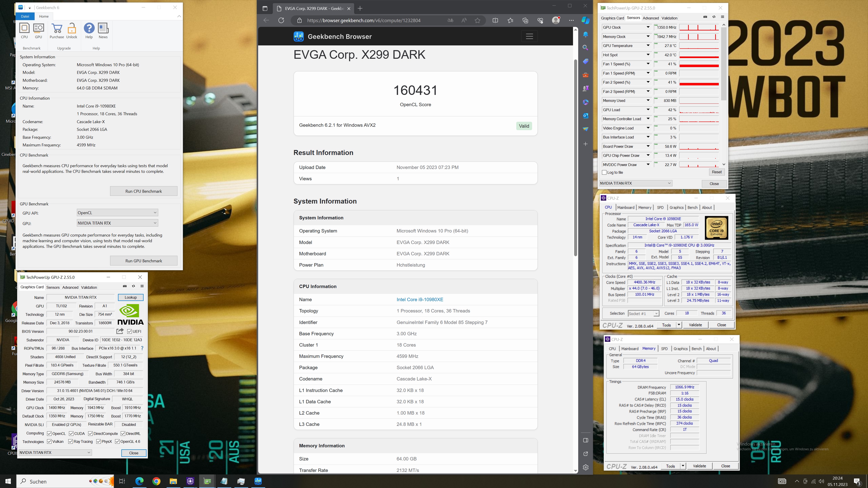868x488 pixels.
Task: Switch to Advanced tab in GPU-Z Sensors window
Action: (x=650, y=18)
